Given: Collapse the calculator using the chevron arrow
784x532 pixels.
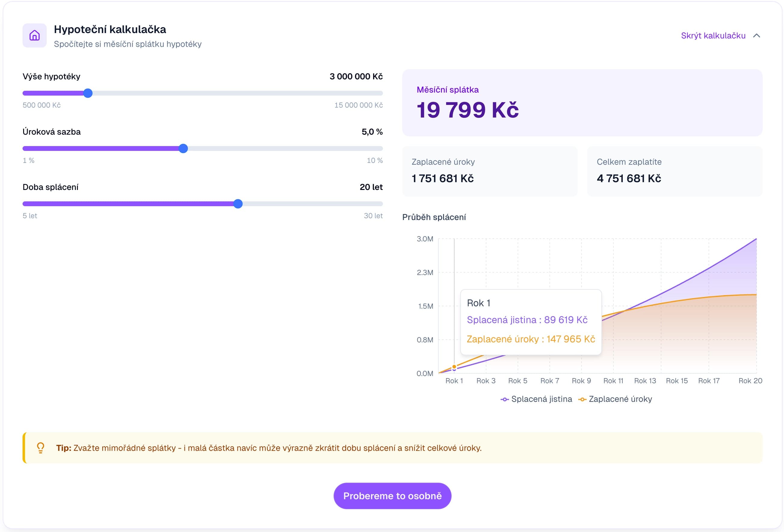Looking at the screenshot, I should click(x=757, y=35).
